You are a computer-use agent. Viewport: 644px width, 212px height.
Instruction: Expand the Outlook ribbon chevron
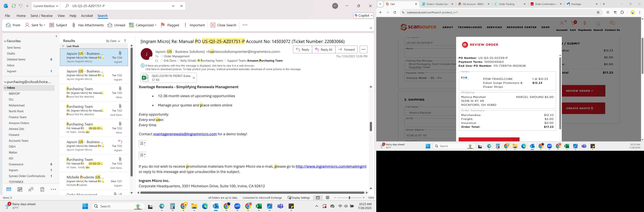click(x=371, y=28)
